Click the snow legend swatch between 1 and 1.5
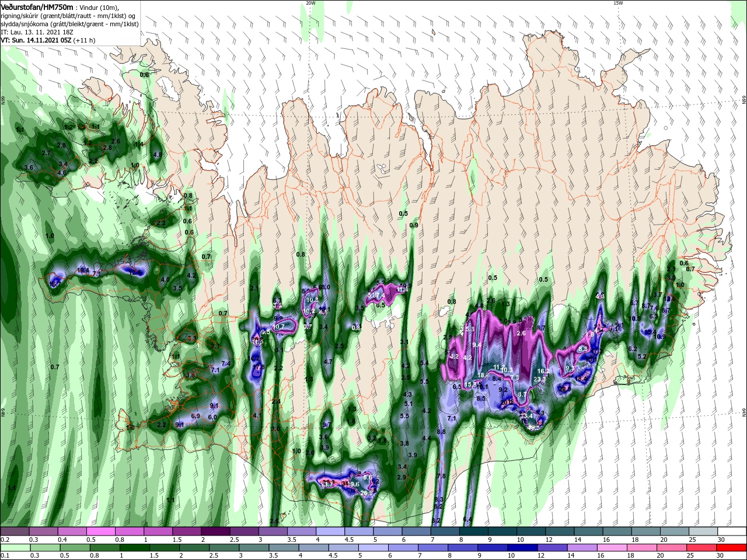The height and width of the screenshot is (560, 747). (158, 531)
